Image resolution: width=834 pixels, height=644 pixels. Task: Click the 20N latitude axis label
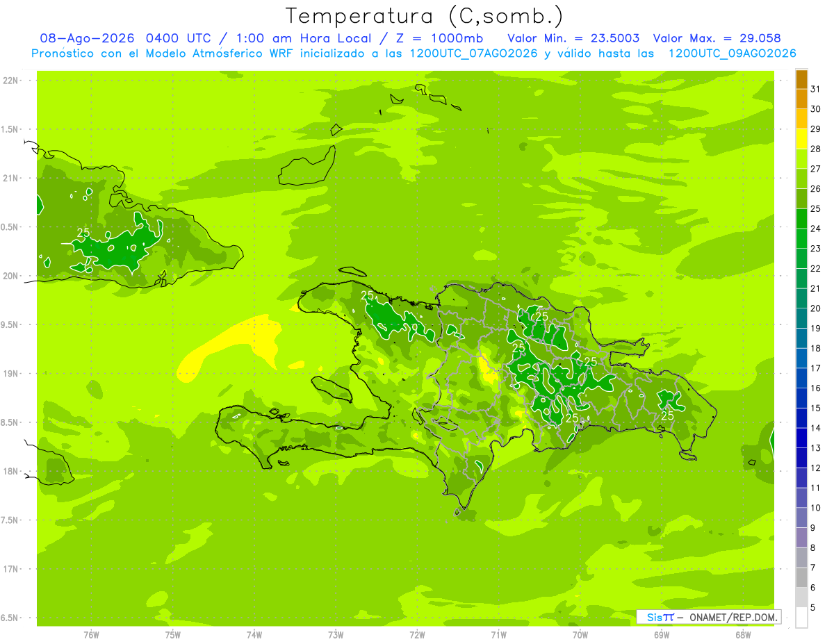coord(10,276)
